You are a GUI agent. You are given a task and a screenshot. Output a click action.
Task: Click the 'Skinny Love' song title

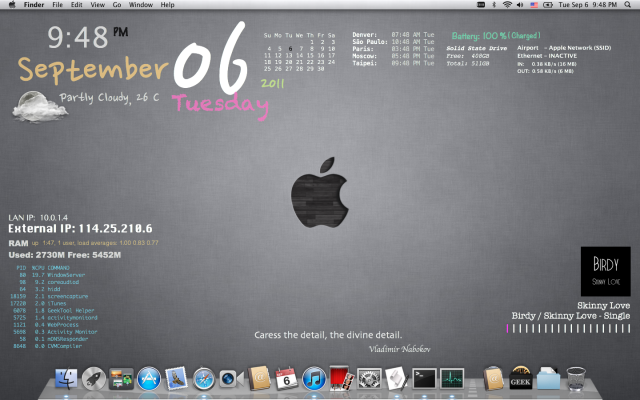pos(603,305)
